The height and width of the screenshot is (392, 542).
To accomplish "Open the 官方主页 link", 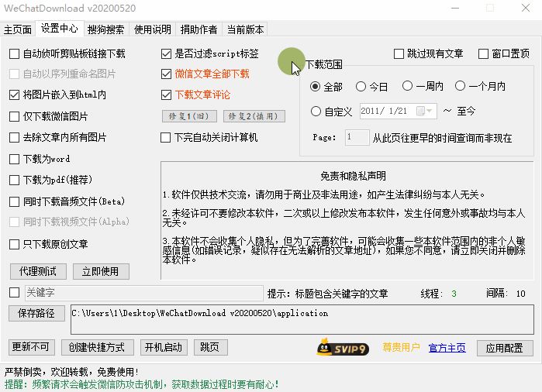I will click(x=447, y=348).
